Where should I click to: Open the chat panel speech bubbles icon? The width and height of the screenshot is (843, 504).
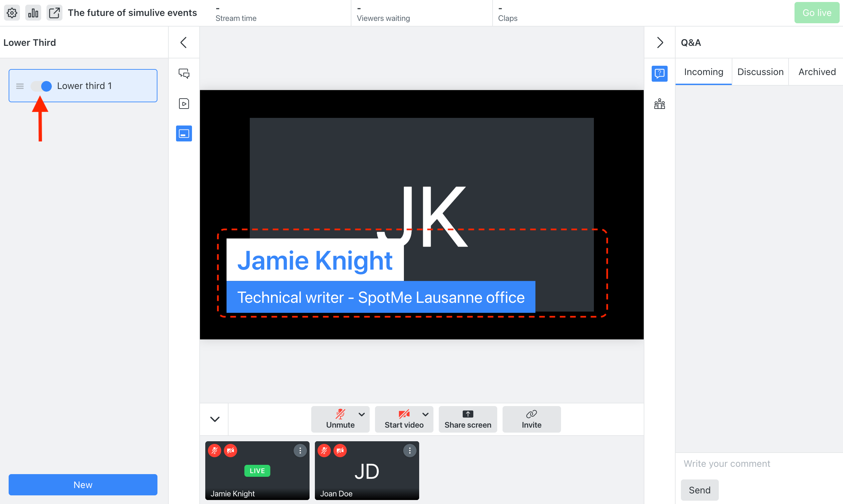click(x=183, y=73)
